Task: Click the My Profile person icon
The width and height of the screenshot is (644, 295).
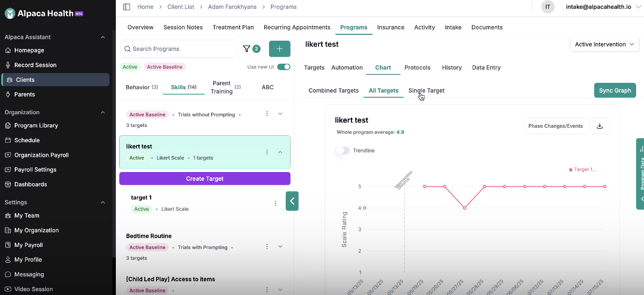Action: pyautogui.click(x=8, y=260)
